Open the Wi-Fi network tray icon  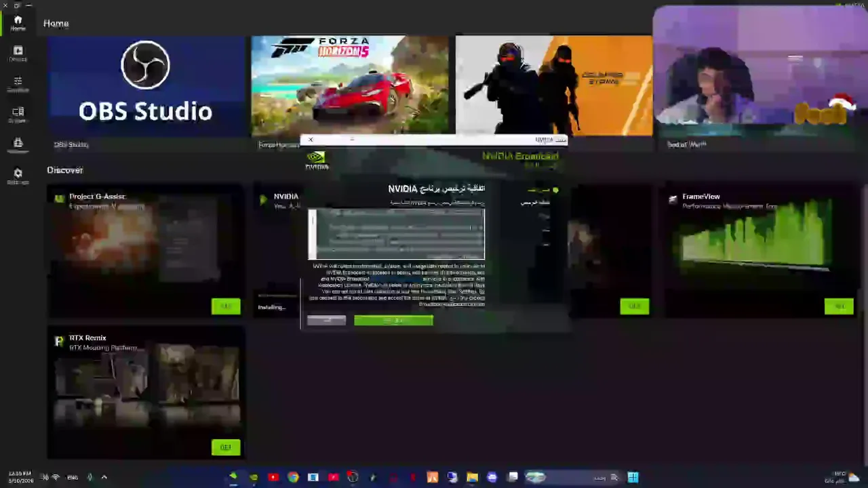click(x=56, y=477)
